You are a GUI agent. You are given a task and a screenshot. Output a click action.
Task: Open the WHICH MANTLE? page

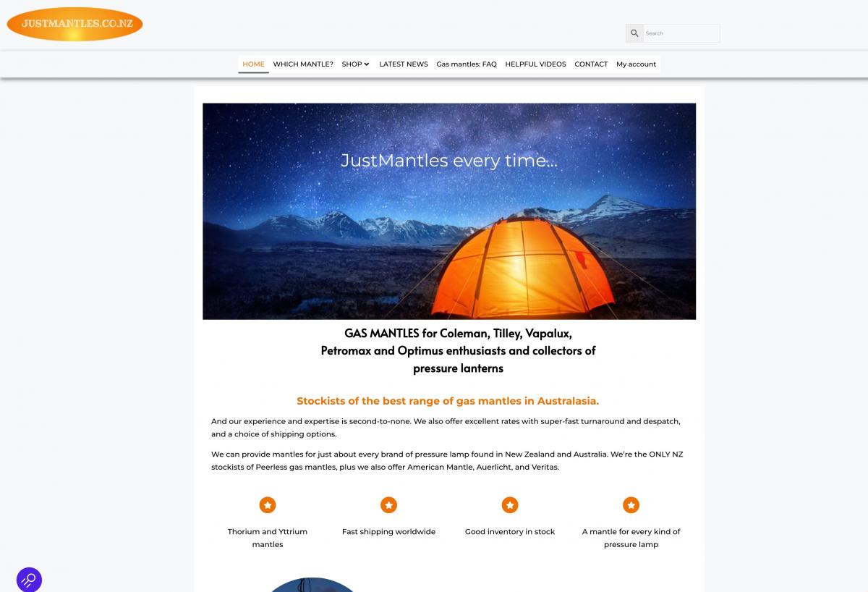[303, 64]
